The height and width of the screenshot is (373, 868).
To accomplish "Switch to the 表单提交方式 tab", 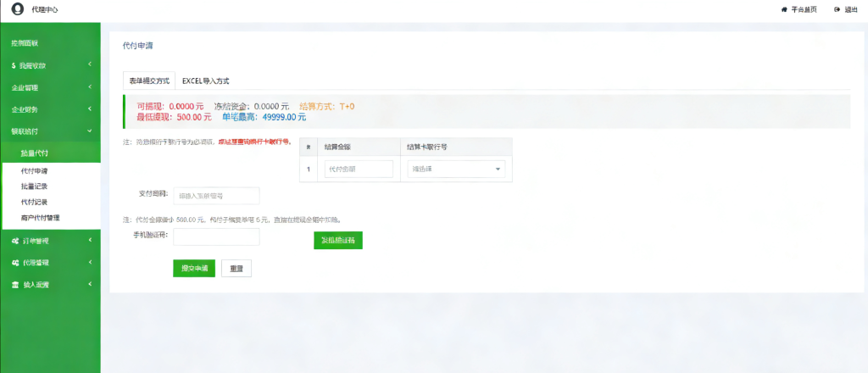I will click(149, 81).
